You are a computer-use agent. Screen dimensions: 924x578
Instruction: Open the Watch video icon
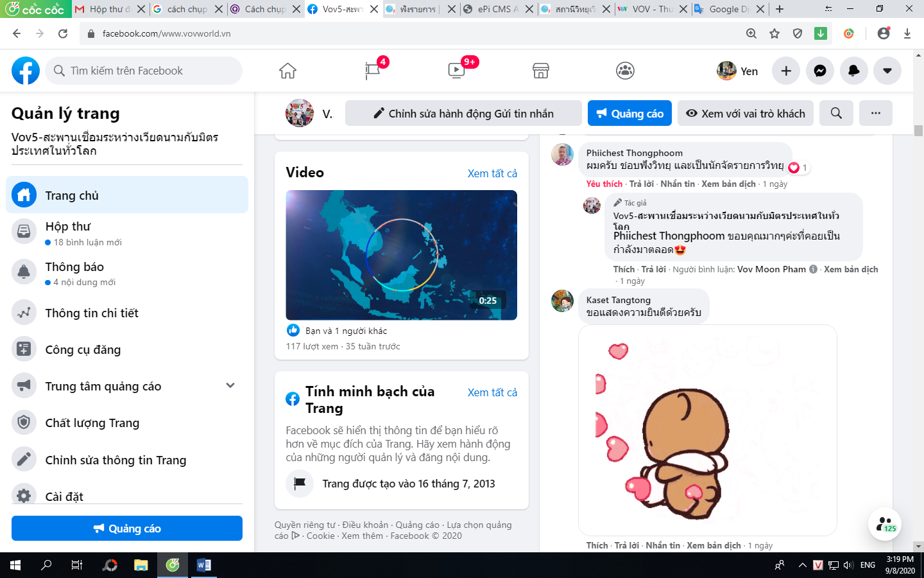(x=456, y=71)
